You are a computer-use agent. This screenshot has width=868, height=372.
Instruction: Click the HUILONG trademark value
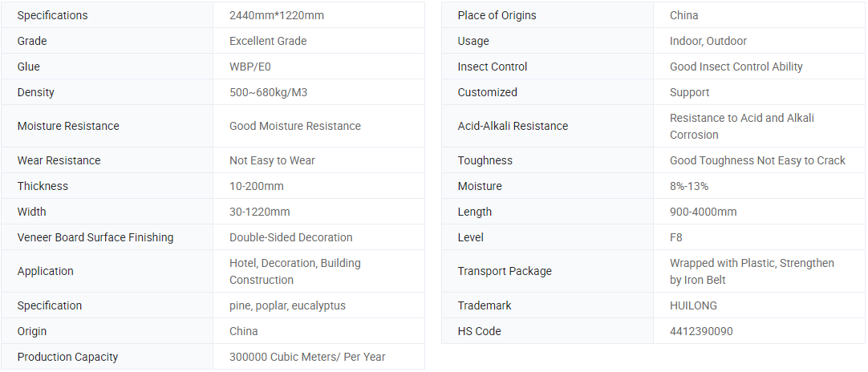[693, 305]
